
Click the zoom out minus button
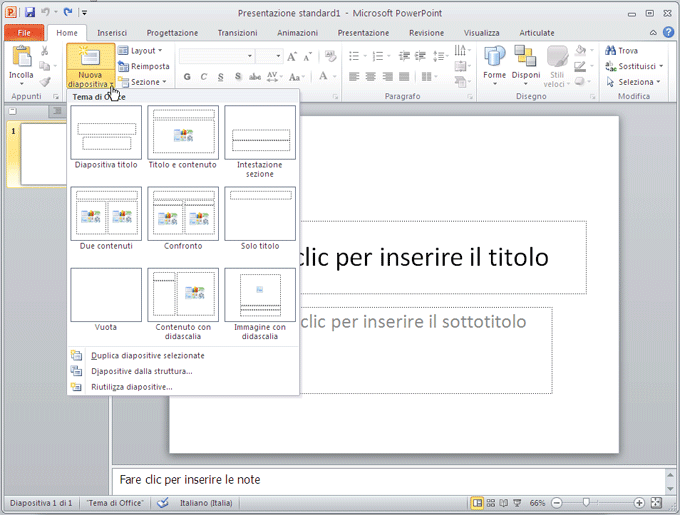[x=557, y=503]
